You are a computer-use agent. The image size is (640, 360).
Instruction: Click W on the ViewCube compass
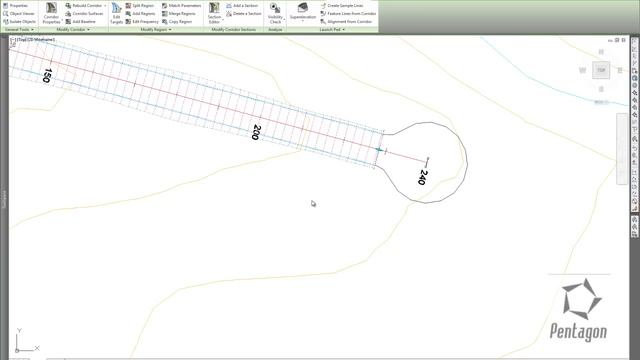582,70
